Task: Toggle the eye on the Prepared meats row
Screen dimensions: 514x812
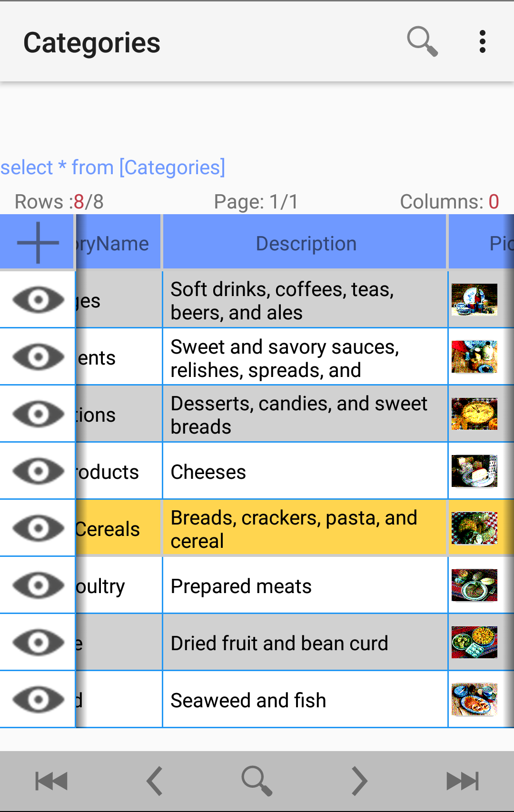Action: pos(38,585)
